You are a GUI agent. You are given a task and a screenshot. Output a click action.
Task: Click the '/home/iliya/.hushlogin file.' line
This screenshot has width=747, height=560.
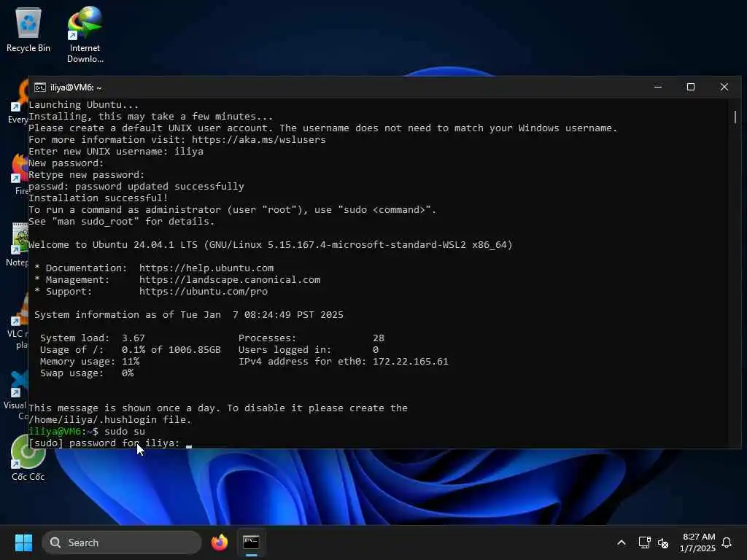click(110, 419)
